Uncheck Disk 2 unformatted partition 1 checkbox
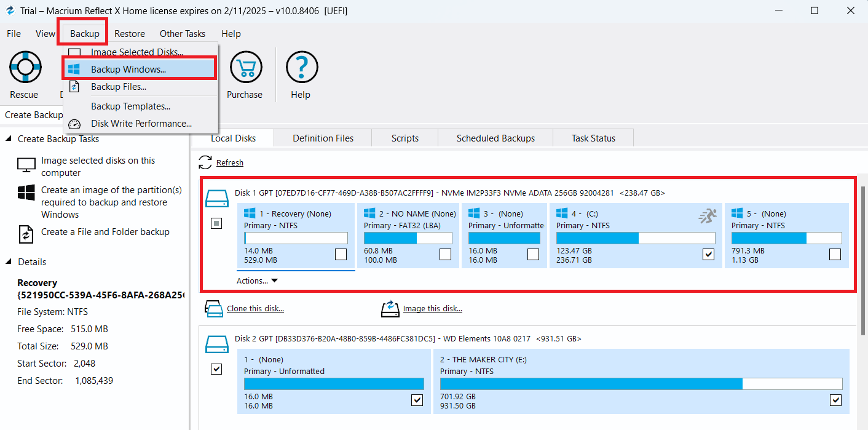 click(x=417, y=400)
